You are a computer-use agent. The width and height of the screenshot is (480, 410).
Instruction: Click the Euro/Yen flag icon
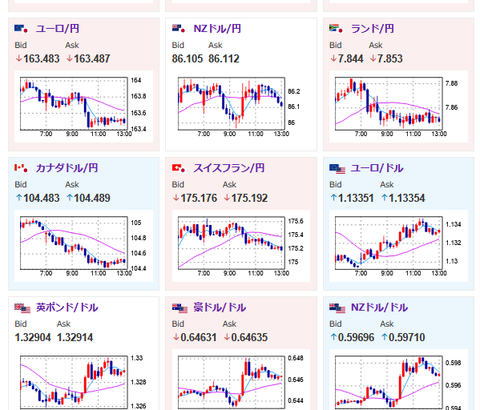pos(22,29)
